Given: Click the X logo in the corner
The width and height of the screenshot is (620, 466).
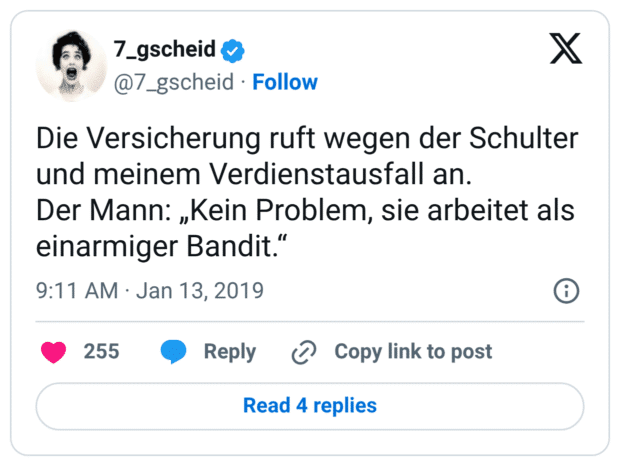Looking at the screenshot, I should tap(566, 50).
